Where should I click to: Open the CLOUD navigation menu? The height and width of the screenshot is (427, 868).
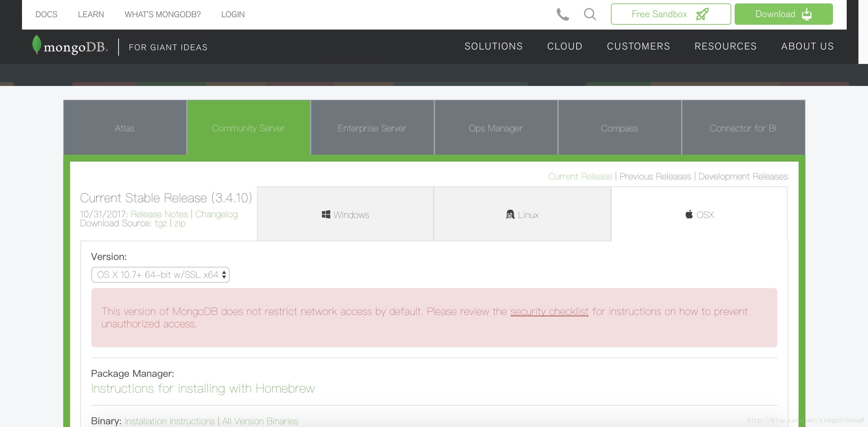[x=565, y=46]
